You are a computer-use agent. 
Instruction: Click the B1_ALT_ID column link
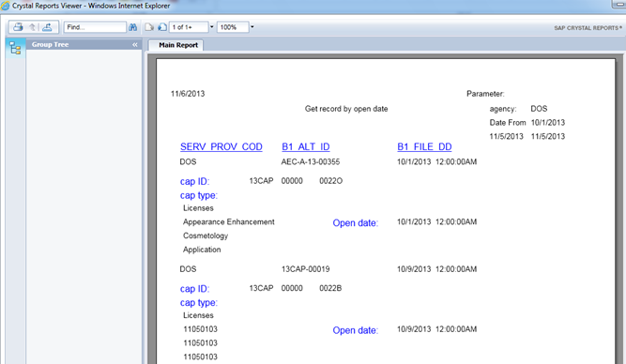click(306, 147)
